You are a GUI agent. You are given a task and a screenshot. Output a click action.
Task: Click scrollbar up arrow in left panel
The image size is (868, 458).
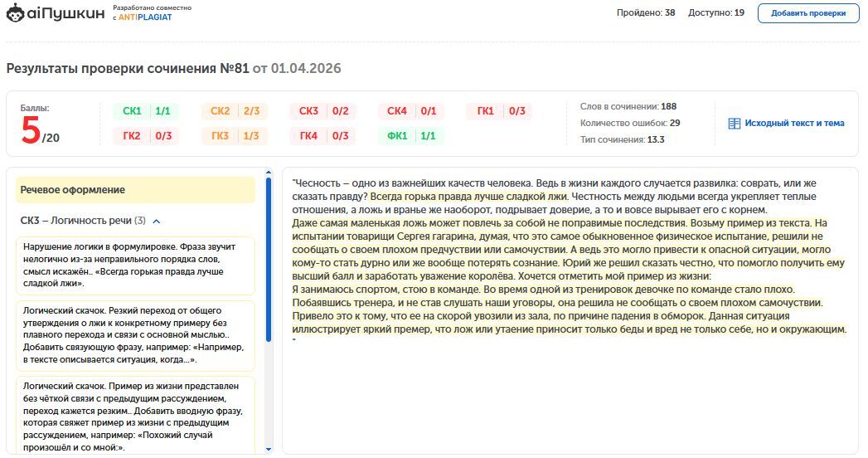coord(268,173)
